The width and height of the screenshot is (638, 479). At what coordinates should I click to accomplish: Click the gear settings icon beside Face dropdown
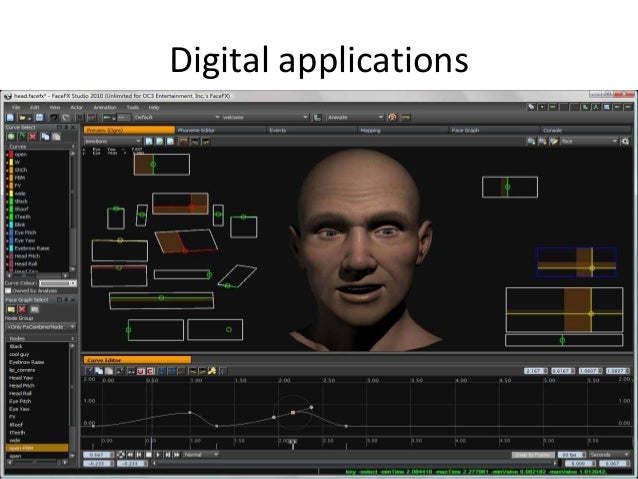625,141
